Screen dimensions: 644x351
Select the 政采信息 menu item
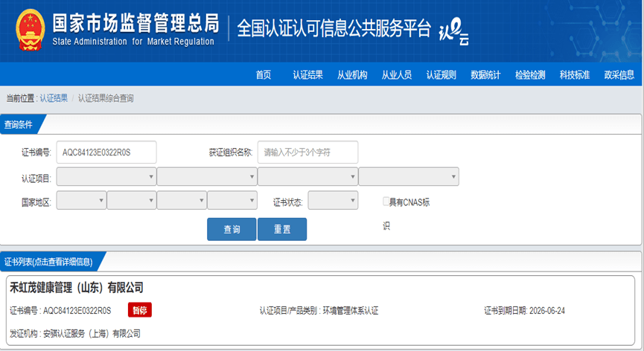(619, 75)
